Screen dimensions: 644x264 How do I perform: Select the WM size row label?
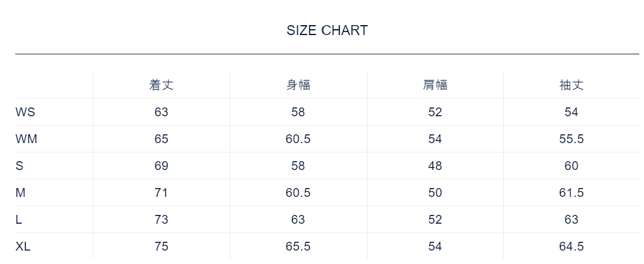coord(26,139)
